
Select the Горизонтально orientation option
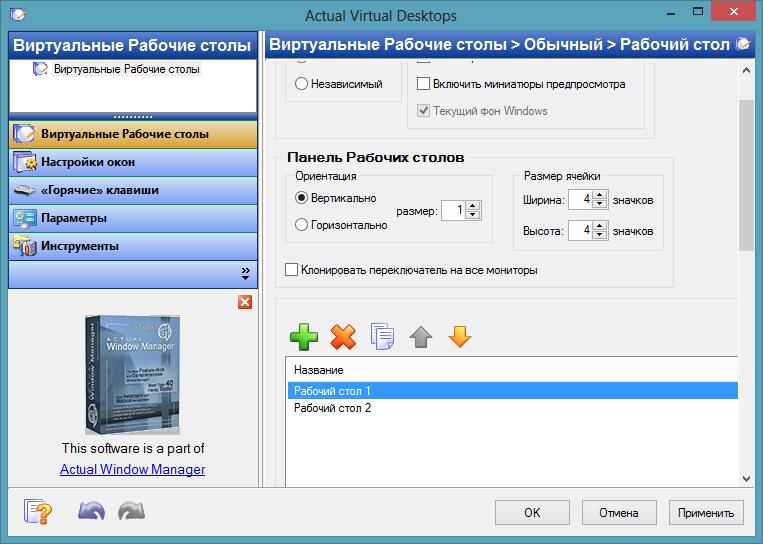tap(301, 226)
